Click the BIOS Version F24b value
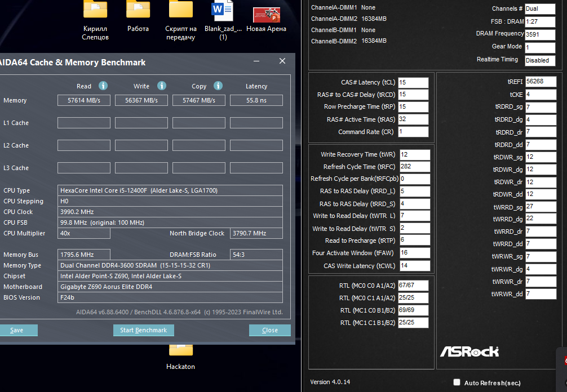 [170, 297]
